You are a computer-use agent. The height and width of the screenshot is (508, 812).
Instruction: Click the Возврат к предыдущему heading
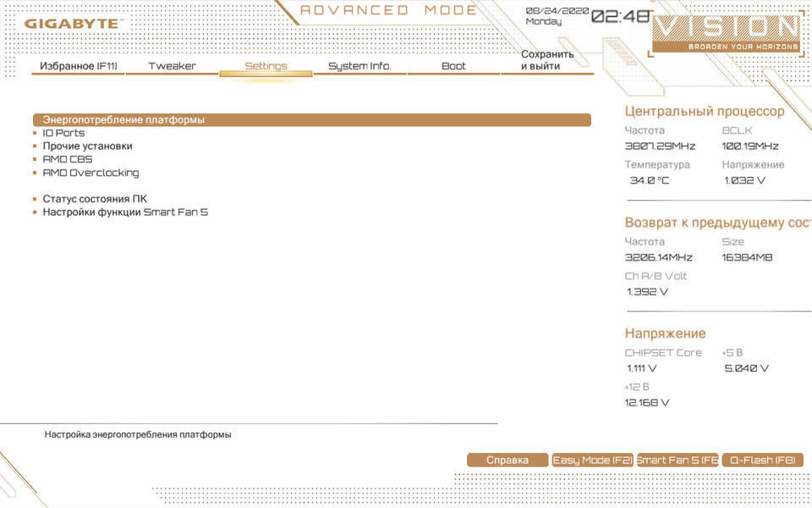pos(718,223)
